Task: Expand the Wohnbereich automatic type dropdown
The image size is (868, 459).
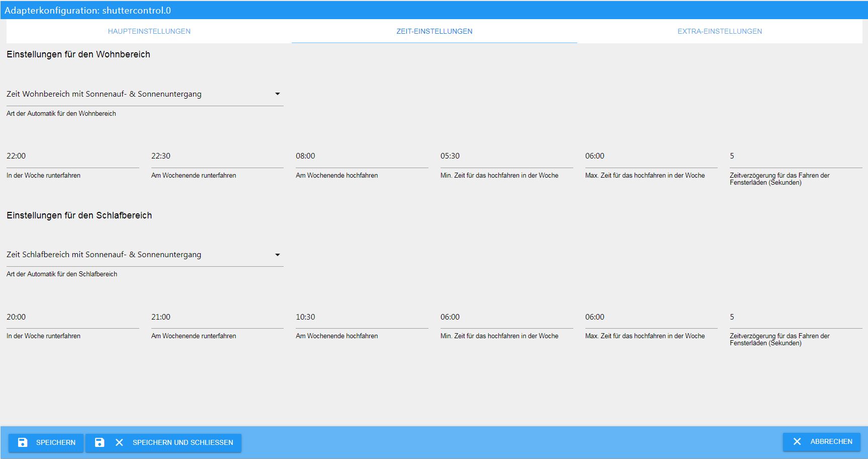Action: [x=145, y=94]
